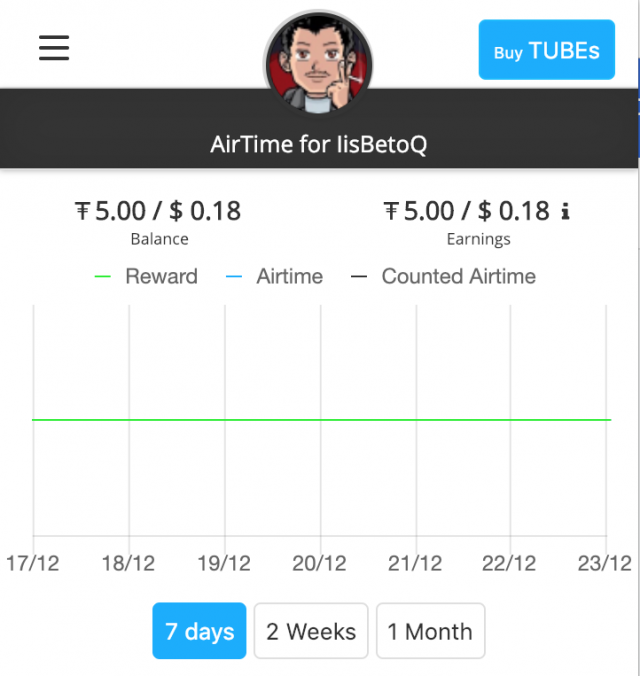Click the 23/12 date axis label

point(605,563)
